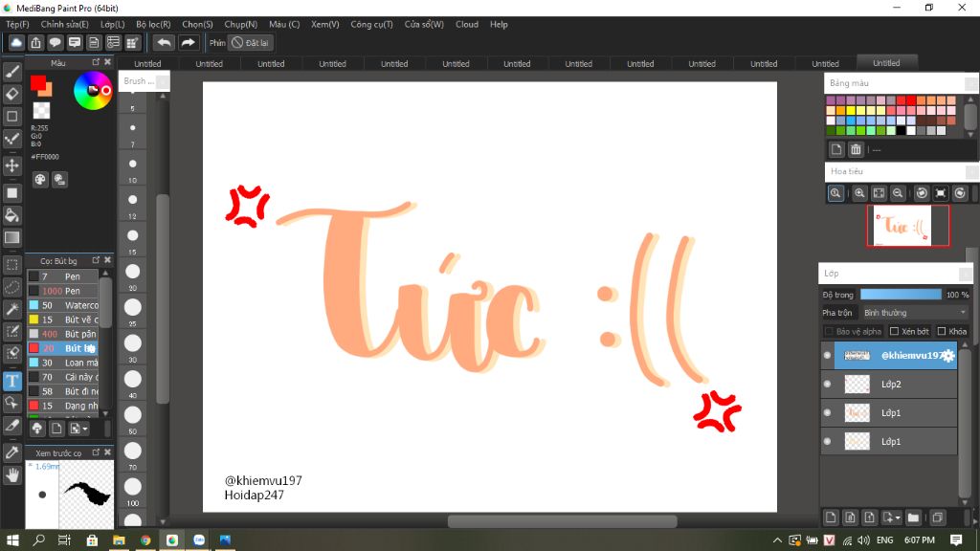This screenshot has height=551, width=980.
Task: Click the horizontal canvas scrollbar
Action: (562, 521)
